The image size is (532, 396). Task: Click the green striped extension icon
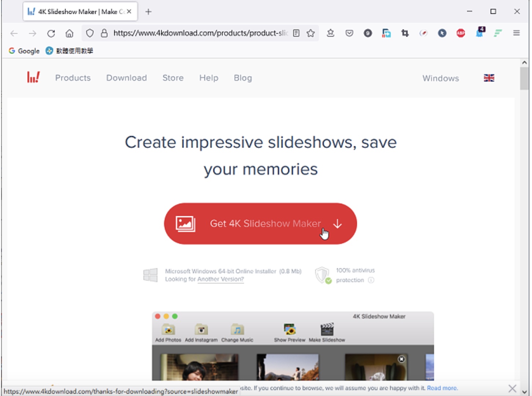pyautogui.click(x=498, y=33)
